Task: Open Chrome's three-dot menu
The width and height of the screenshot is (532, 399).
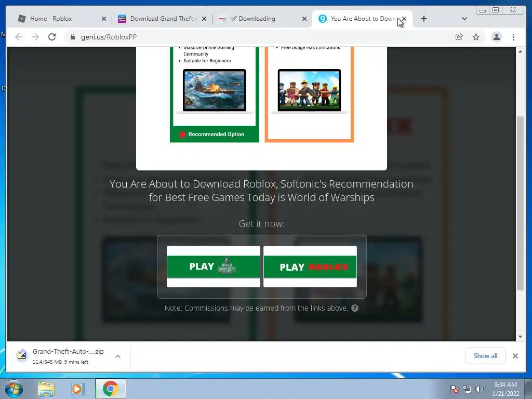Action: click(x=513, y=37)
